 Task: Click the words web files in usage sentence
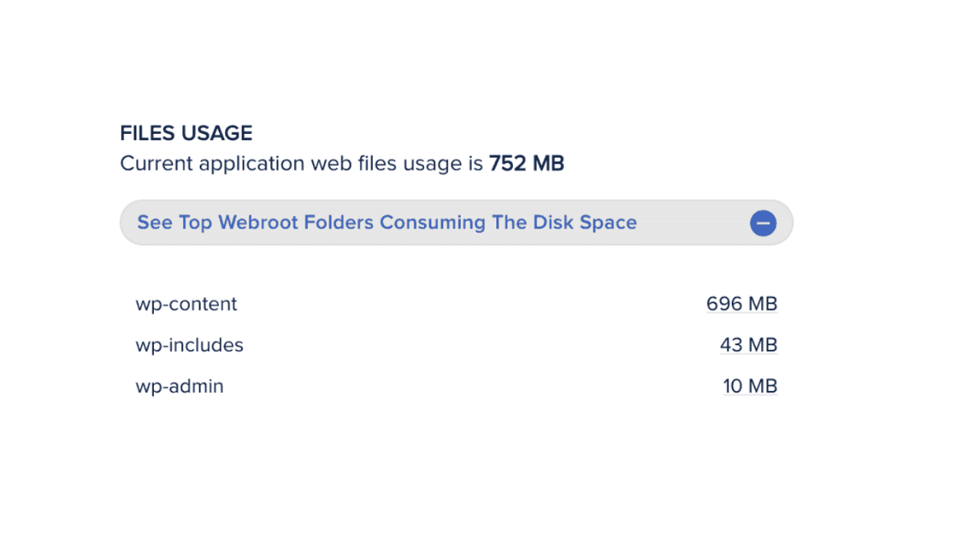click(367, 164)
